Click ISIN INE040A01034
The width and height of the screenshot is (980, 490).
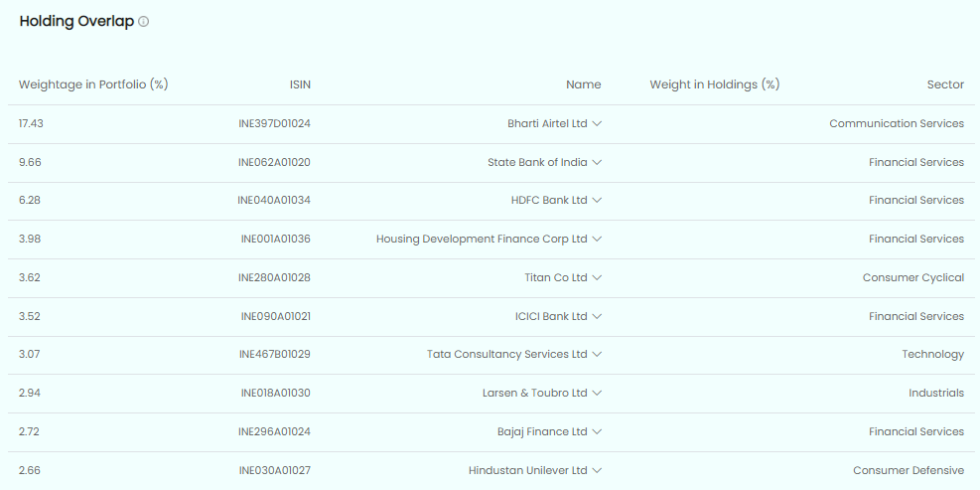(274, 200)
